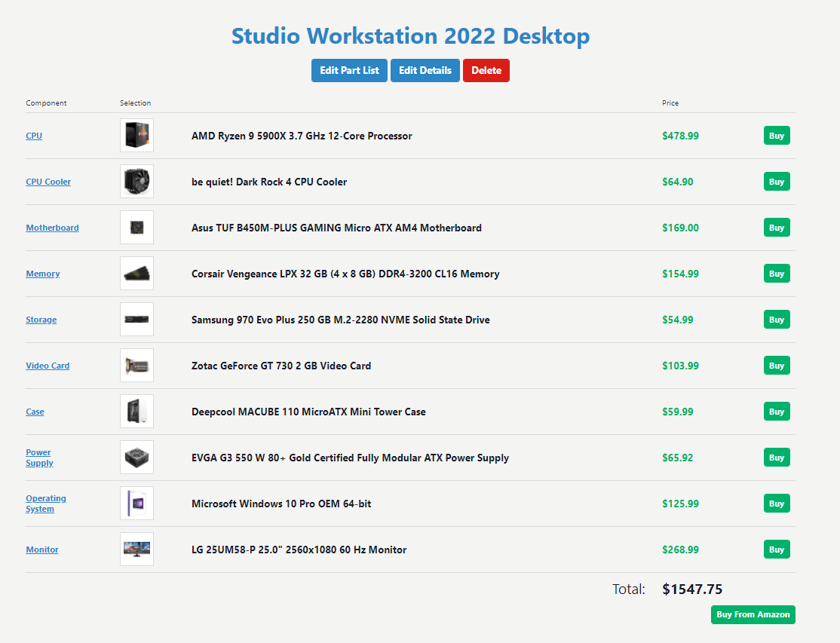
Task: Open the Monitor component link
Action: [x=41, y=550]
